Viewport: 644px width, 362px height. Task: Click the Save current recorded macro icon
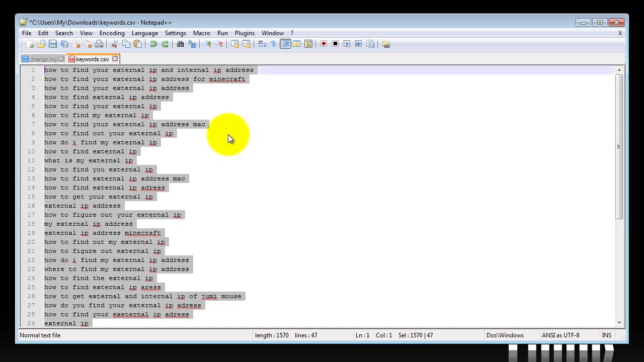point(370,44)
